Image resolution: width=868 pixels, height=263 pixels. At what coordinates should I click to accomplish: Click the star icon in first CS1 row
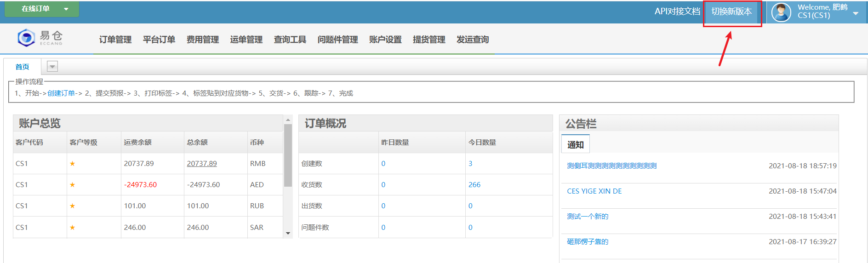72,164
